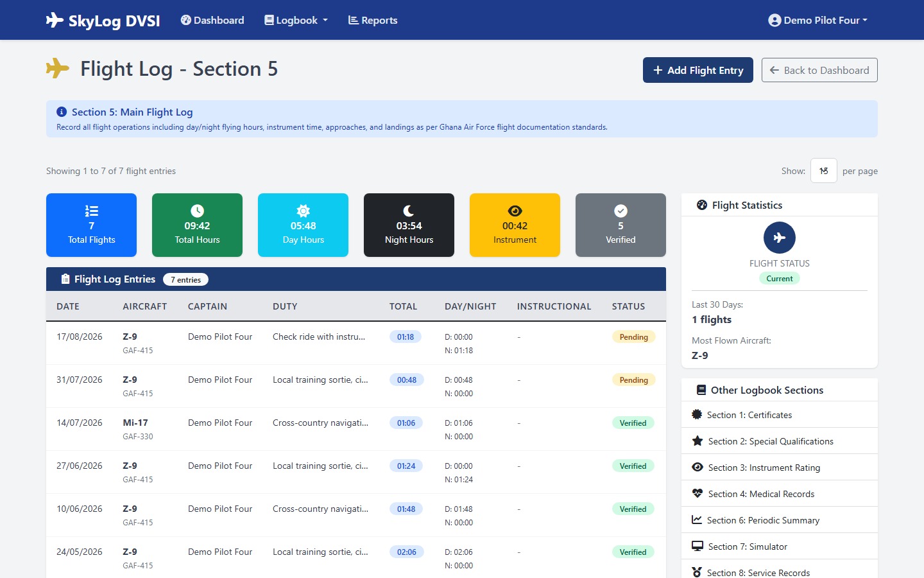Click the star icon for Section 2

pyautogui.click(x=697, y=441)
